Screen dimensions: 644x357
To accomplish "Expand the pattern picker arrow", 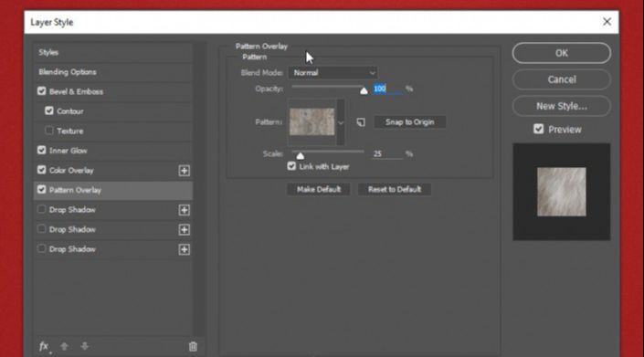I will click(341, 122).
